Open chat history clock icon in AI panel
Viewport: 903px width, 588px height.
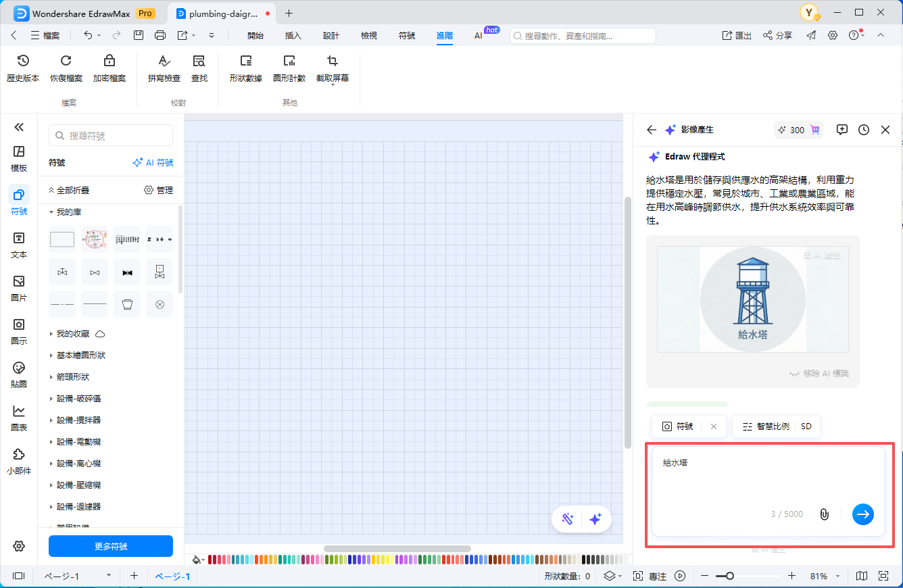(864, 130)
